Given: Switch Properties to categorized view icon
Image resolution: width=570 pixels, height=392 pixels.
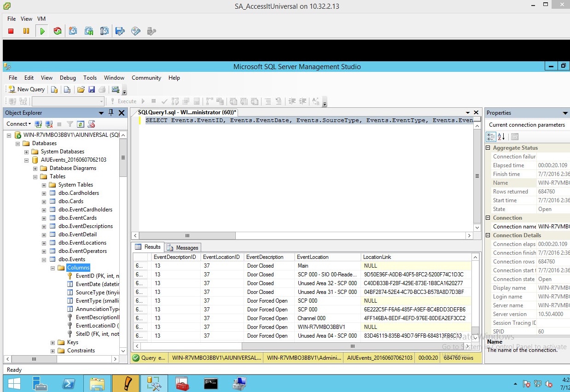Looking at the screenshot, I should click(x=491, y=137).
